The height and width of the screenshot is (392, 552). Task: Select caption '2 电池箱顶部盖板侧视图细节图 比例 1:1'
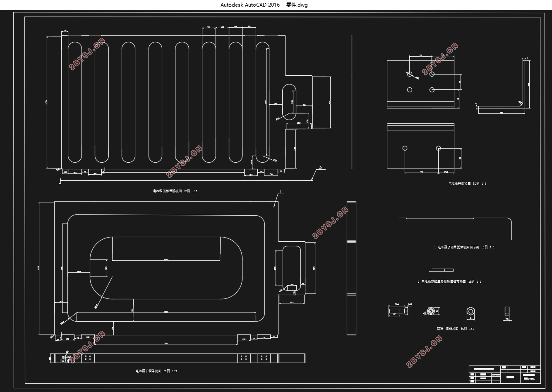click(x=449, y=281)
